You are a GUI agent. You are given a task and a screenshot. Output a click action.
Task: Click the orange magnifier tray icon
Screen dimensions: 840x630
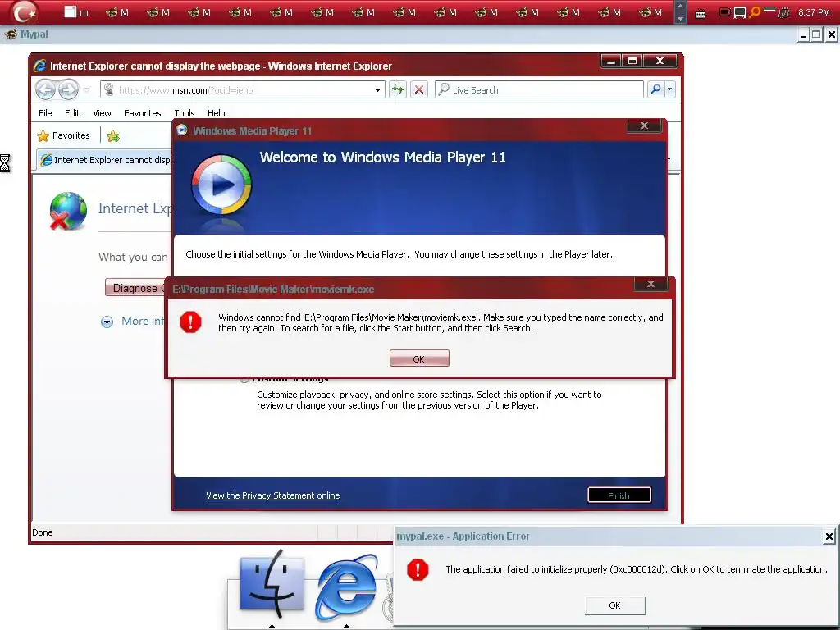click(x=755, y=11)
